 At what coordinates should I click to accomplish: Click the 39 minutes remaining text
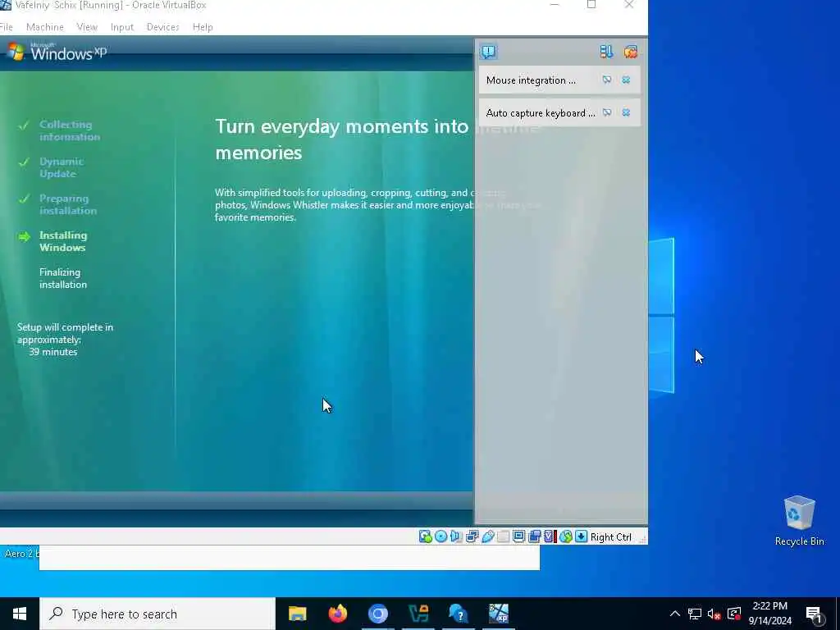point(53,352)
